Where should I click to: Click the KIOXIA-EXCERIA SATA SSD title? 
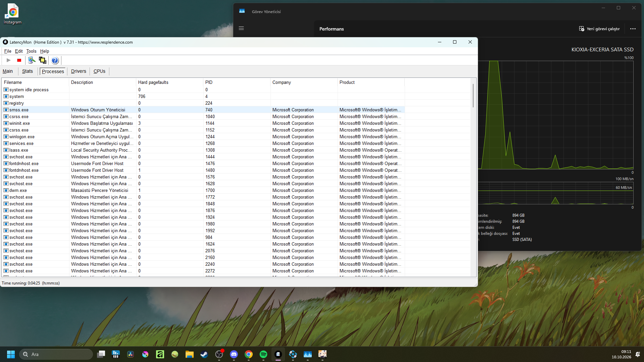[602, 50]
